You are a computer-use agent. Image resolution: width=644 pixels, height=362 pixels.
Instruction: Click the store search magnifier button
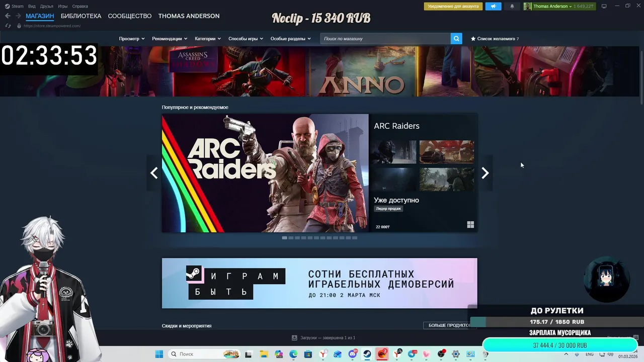(x=456, y=39)
